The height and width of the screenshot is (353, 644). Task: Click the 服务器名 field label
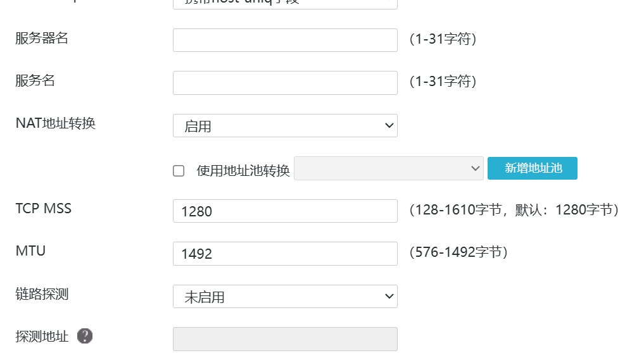(x=42, y=39)
